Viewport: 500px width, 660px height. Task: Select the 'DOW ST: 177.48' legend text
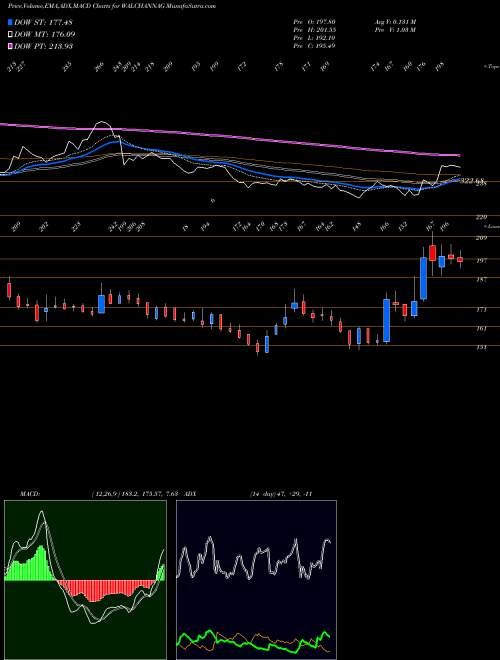pos(43,22)
